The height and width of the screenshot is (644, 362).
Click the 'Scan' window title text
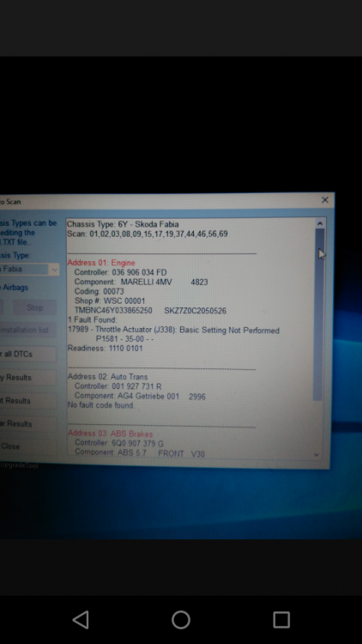[13, 202]
